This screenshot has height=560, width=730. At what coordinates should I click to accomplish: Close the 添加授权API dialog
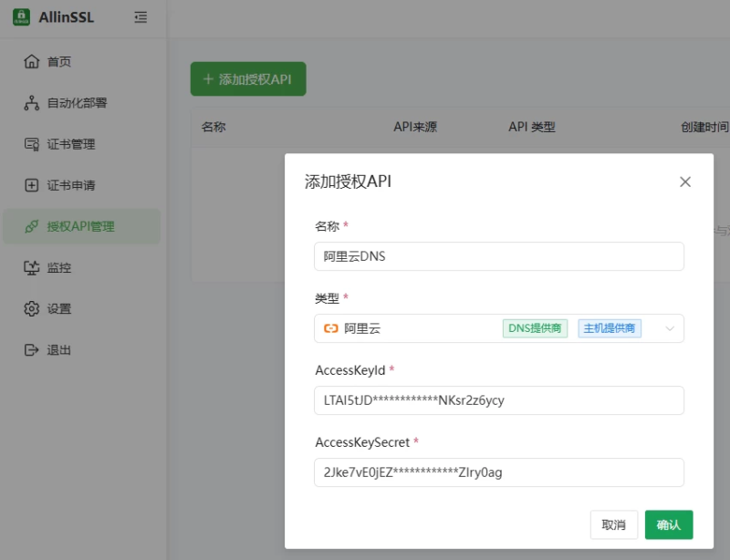tap(685, 181)
